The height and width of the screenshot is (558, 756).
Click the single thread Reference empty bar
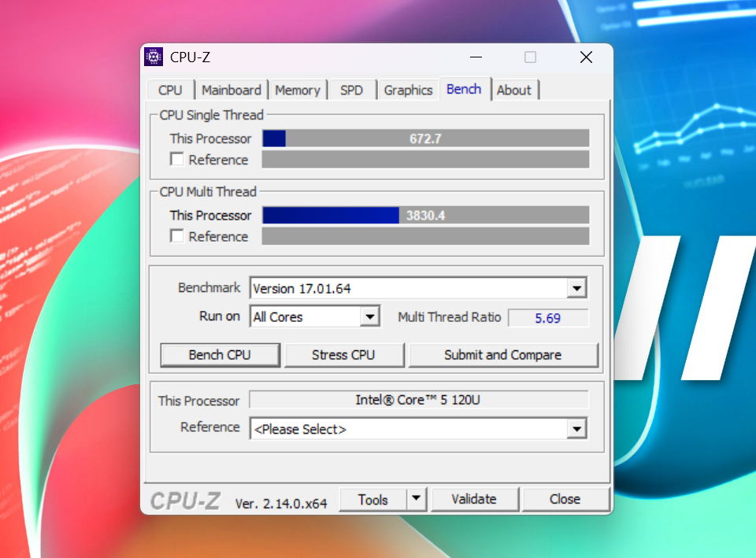(426, 160)
